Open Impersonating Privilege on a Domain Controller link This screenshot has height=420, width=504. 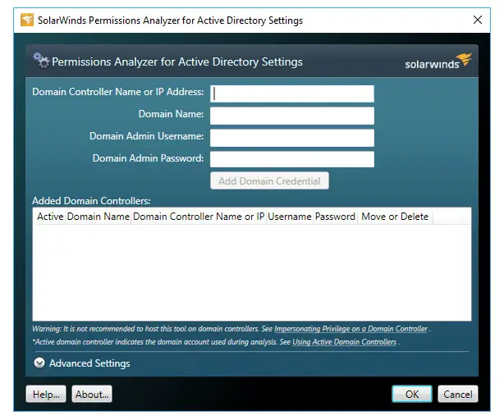click(x=351, y=329)
